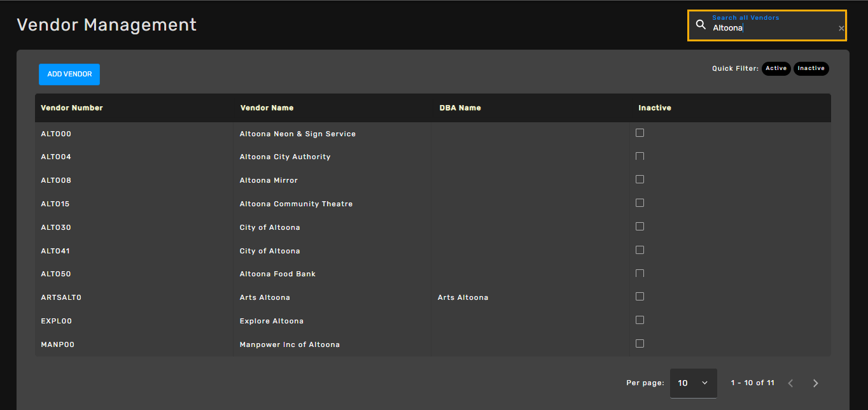
Task: Clear the vendor search with the X icon
Action: [841, 29]
